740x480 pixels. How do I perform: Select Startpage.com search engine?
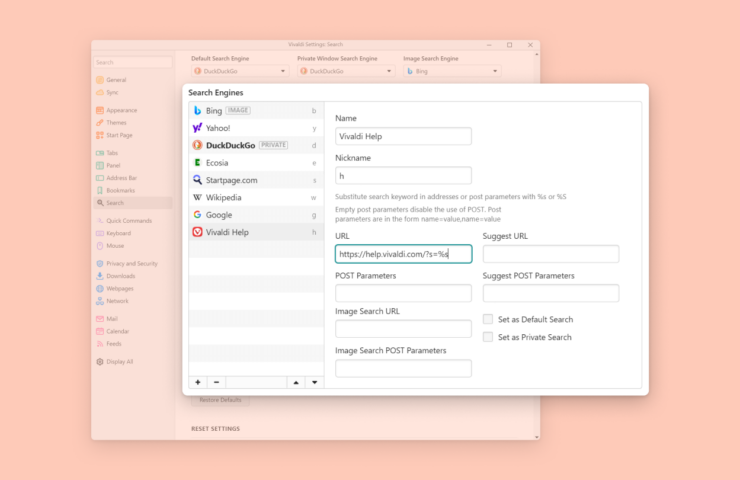coord(256,180)
